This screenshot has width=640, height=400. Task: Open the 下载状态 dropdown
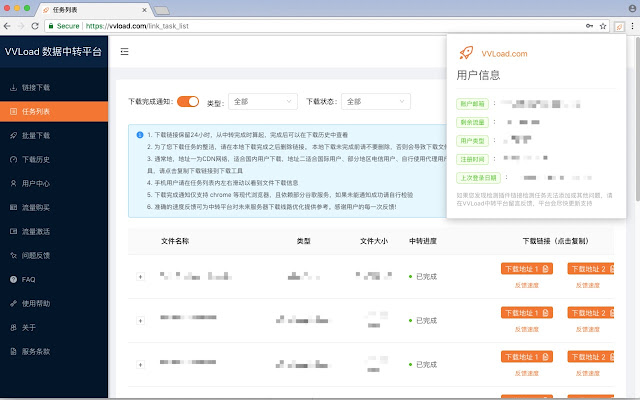pyautogui.click(x=376, y=102)
